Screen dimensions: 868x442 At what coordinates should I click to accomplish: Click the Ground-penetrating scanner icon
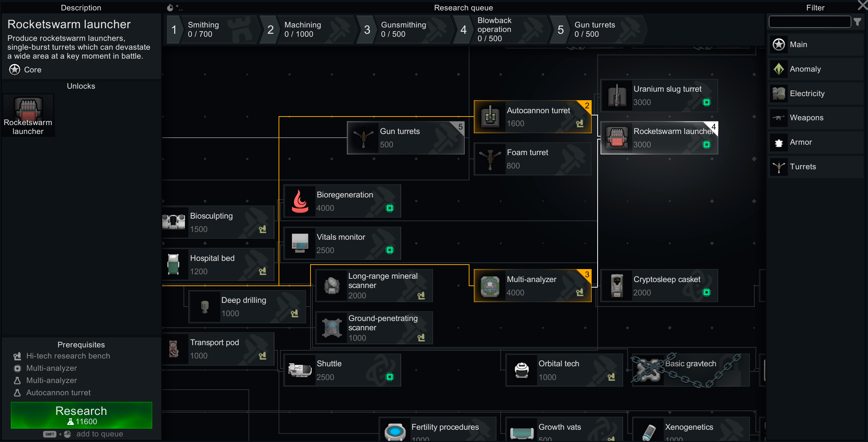pos(332,328)
